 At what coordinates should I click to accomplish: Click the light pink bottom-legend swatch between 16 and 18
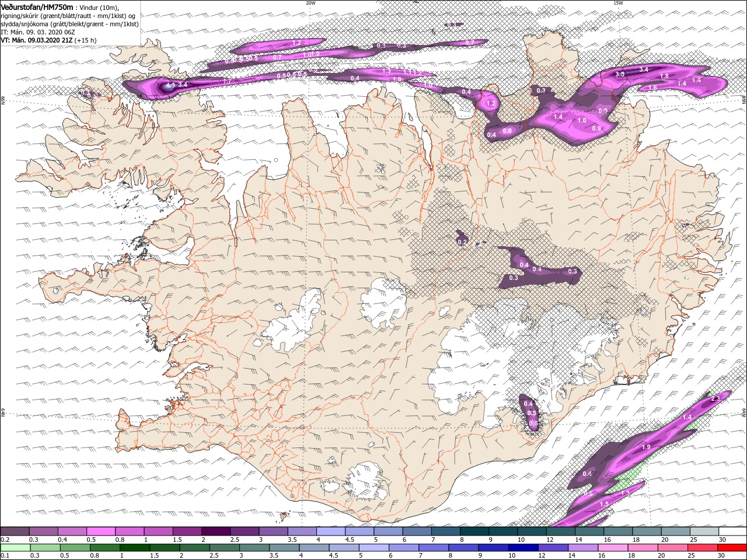[613, 548]
